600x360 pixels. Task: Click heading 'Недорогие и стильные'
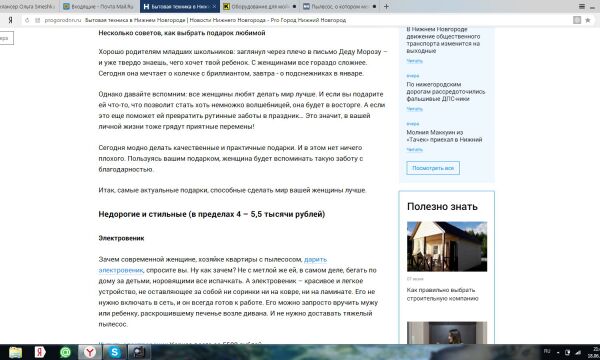tap(212, 214)
